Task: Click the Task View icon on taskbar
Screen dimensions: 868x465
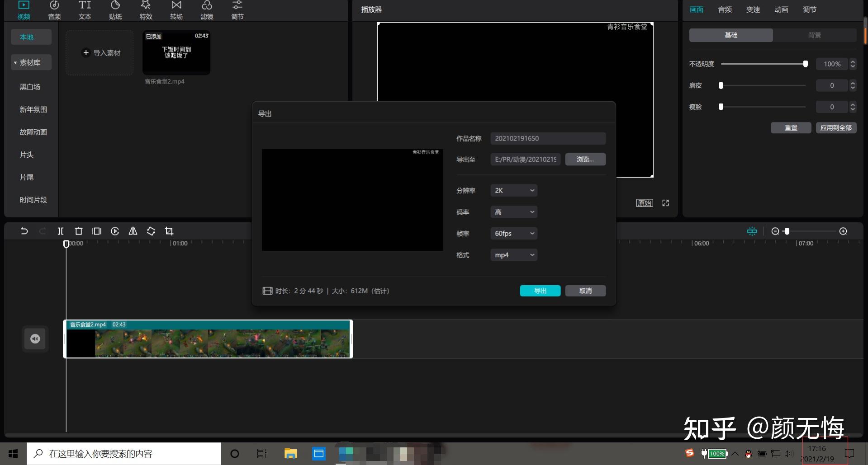Action: pyautogui.click(x=262, y=454)
